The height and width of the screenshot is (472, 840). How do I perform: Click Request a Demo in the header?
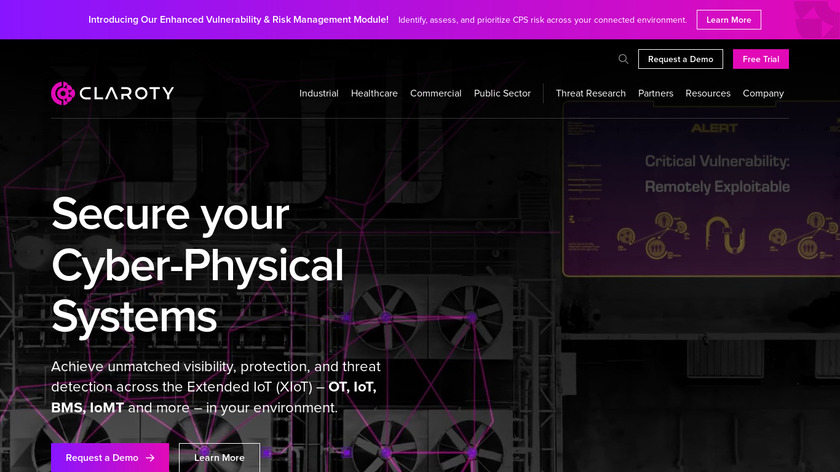point(680,59)
